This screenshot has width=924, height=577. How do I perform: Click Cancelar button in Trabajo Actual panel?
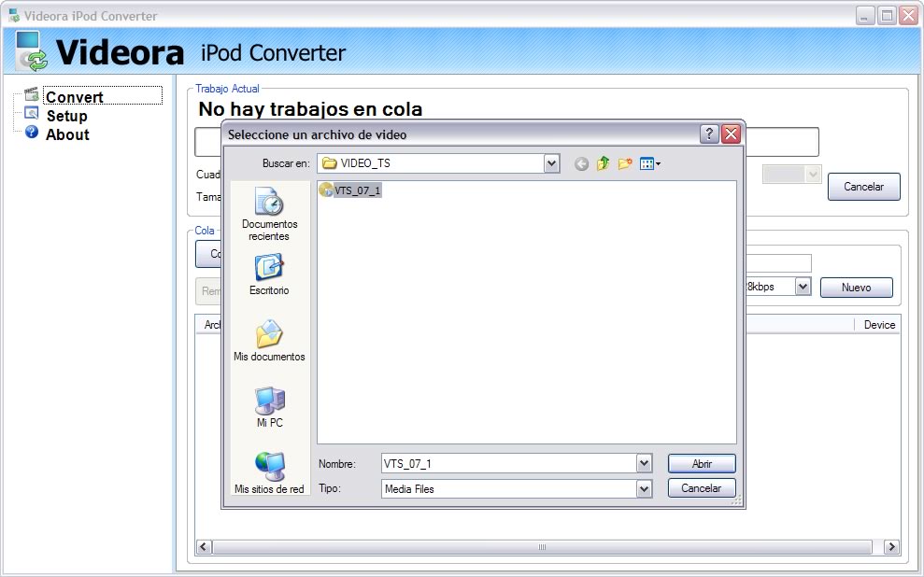(863, 187)
